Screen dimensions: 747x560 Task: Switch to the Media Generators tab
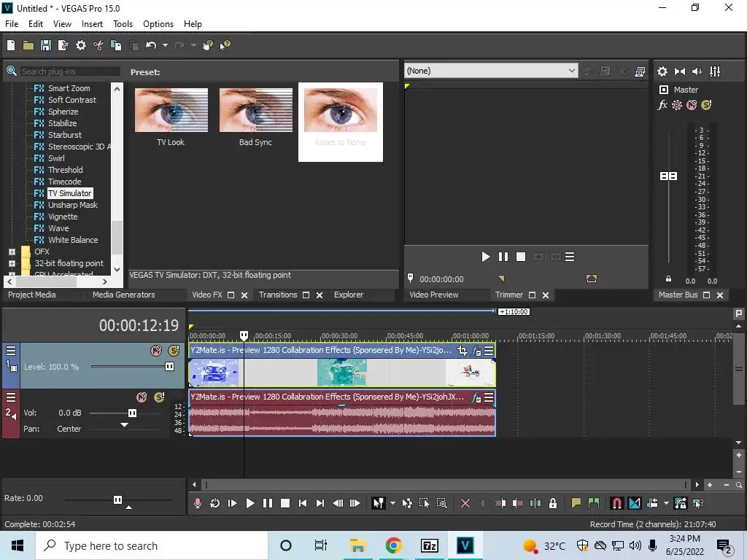coord(124,295)
